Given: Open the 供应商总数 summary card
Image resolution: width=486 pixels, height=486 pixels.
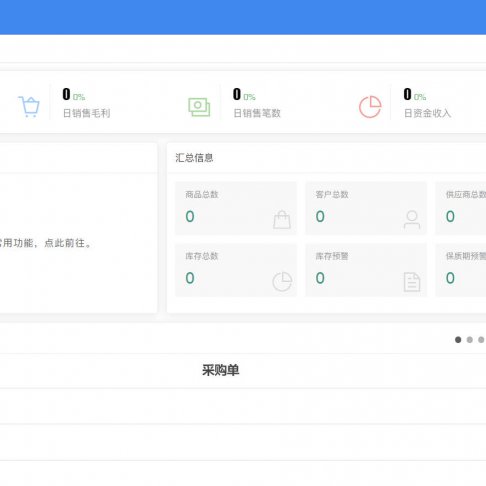Looking at the screenshot, I should 461,208.
